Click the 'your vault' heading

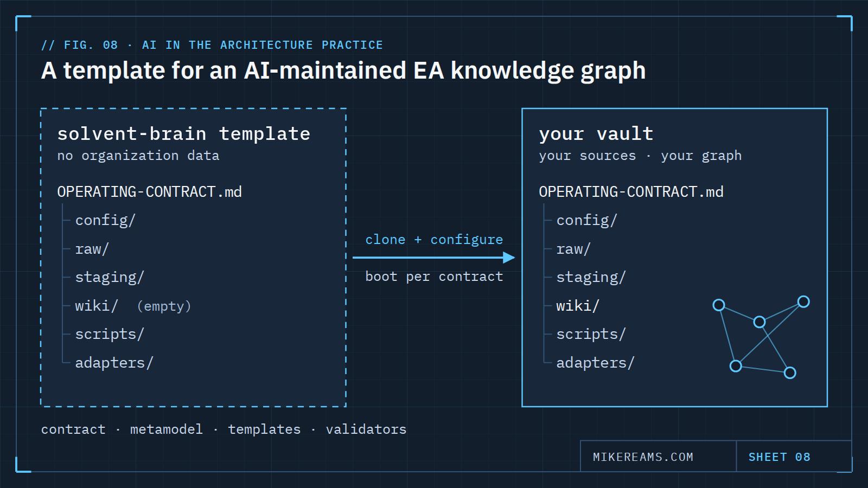(596, 134)
